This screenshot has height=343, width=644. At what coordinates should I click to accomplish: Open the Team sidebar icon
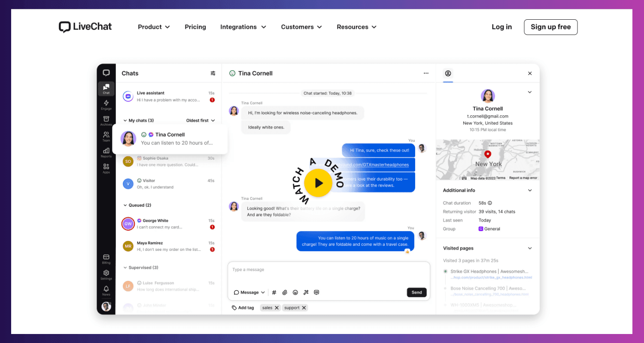tap(106, 136)
